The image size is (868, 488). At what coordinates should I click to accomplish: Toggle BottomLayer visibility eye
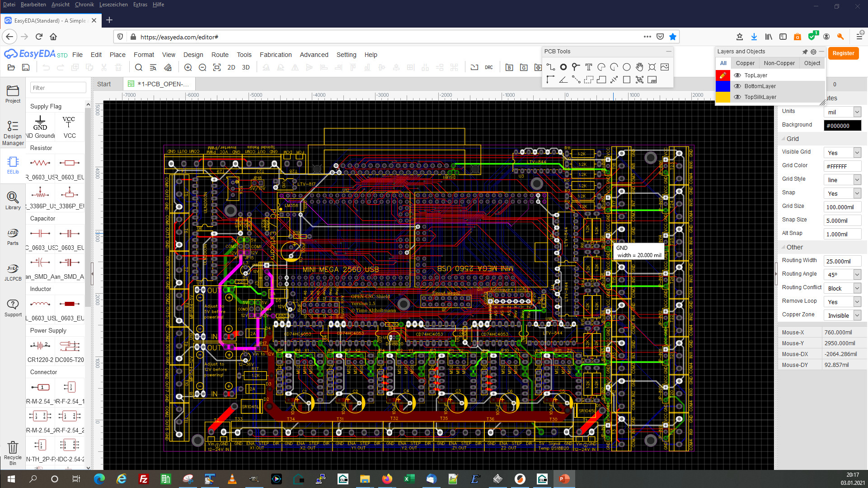click(x=737, y=86)
